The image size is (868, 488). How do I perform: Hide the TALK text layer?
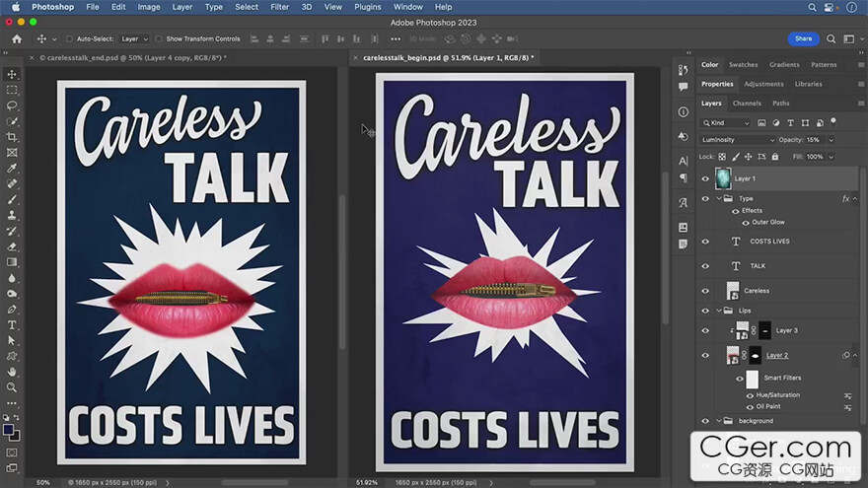tap(705, 266)
